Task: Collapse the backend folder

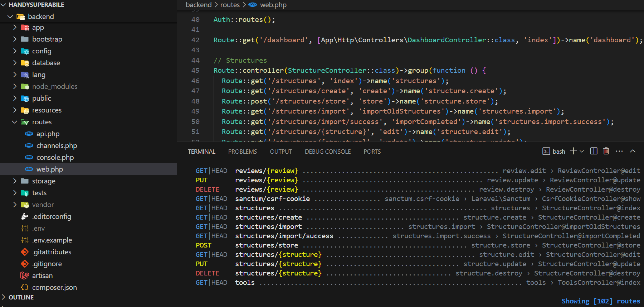Action: (10, 16)
